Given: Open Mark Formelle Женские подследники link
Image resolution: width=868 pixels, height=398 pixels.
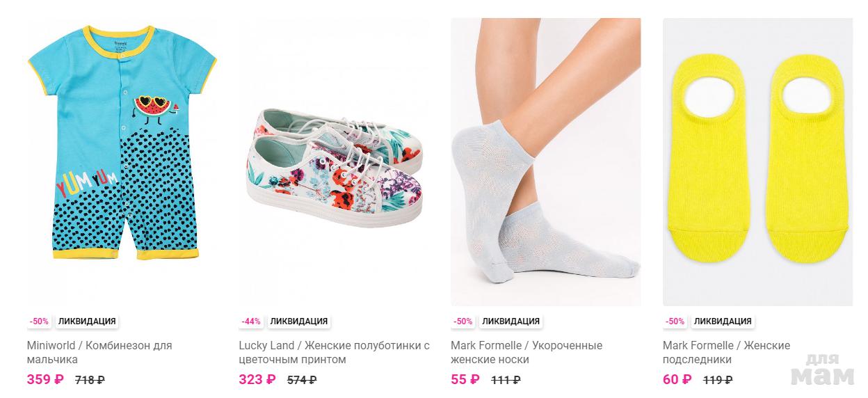Looking at the screenshot, I should [x=726, y=352].
